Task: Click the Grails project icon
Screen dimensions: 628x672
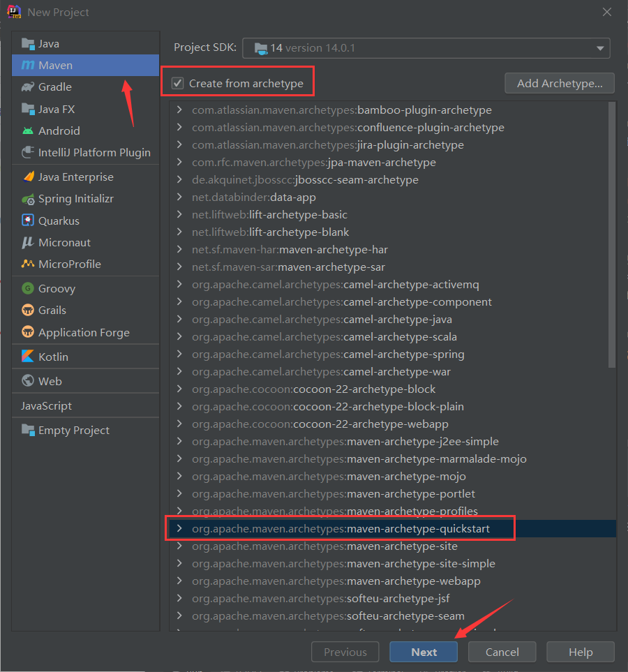Action: click(x=28, y=310)
